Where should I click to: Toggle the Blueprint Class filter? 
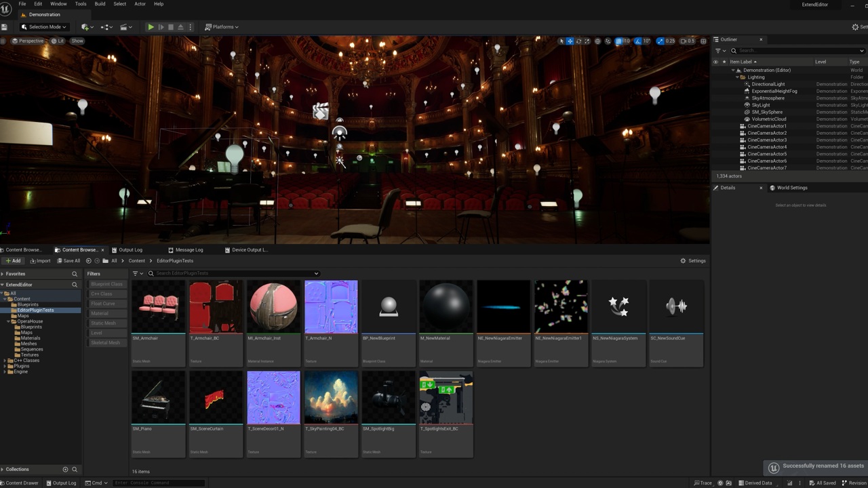106,284
